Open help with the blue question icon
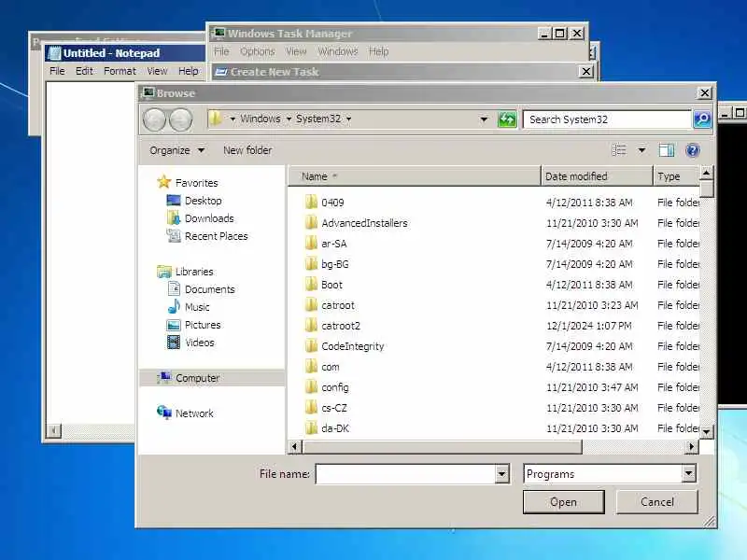The image size is (747, 560). pyautogui.click(x=692, y=150)
